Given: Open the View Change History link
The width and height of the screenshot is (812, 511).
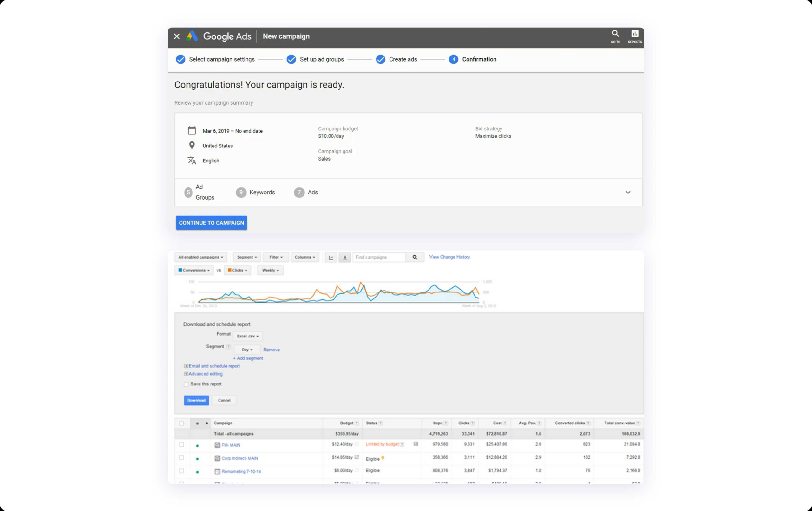Looking at the screenshot, I should coord(449,257).
